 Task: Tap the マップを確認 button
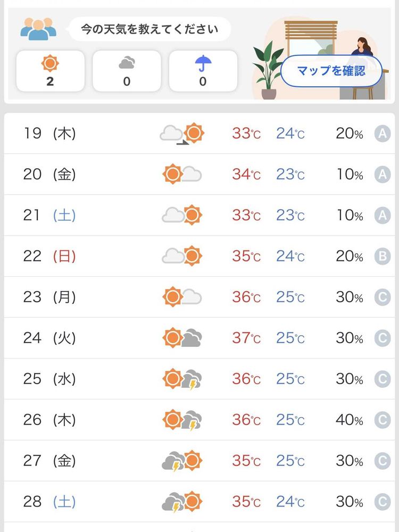pos(331,71)
